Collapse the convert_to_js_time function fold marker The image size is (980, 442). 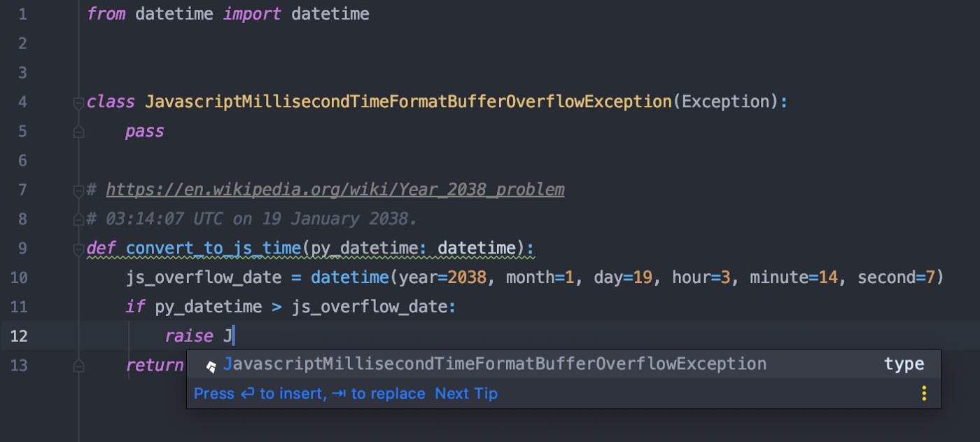(x=78, y=249)
